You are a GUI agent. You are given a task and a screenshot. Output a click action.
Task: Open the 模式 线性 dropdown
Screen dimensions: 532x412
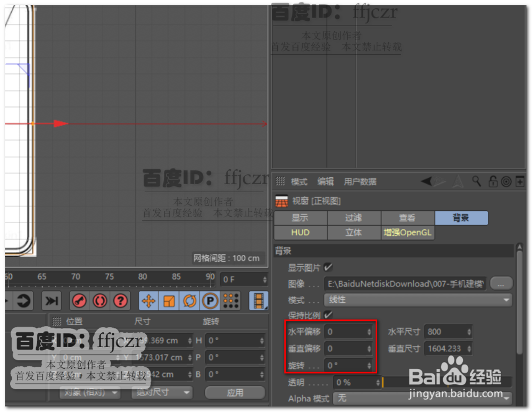coord(418,300)
